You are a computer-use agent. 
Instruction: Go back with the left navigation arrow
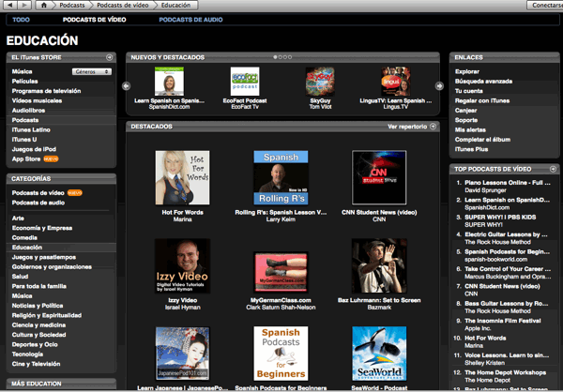(x=9, y=5)
